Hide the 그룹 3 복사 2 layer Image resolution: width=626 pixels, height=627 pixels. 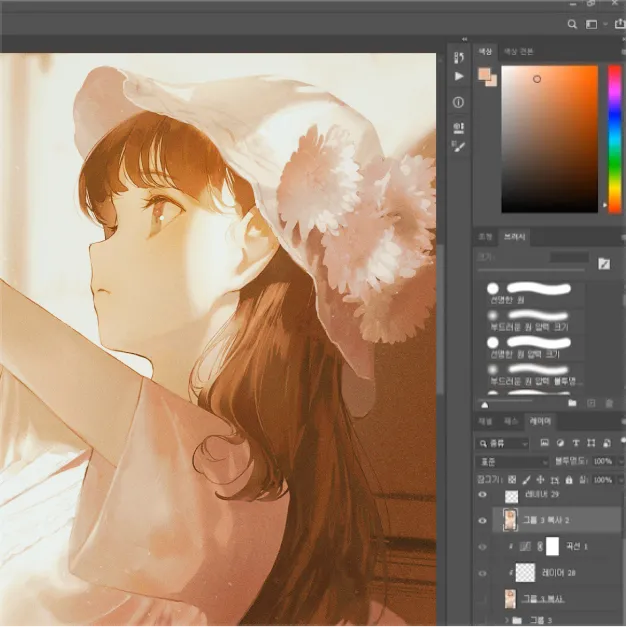[x=482, y=521]
